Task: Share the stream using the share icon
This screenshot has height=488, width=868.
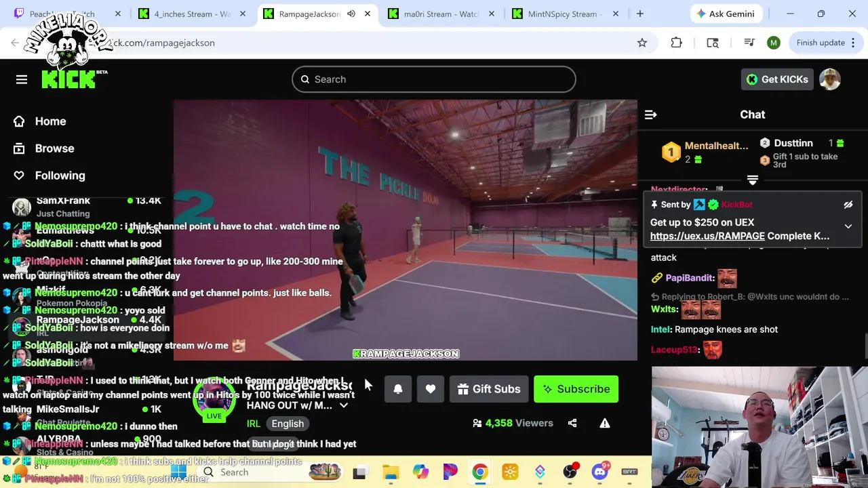Action: (x=572, y=423)
